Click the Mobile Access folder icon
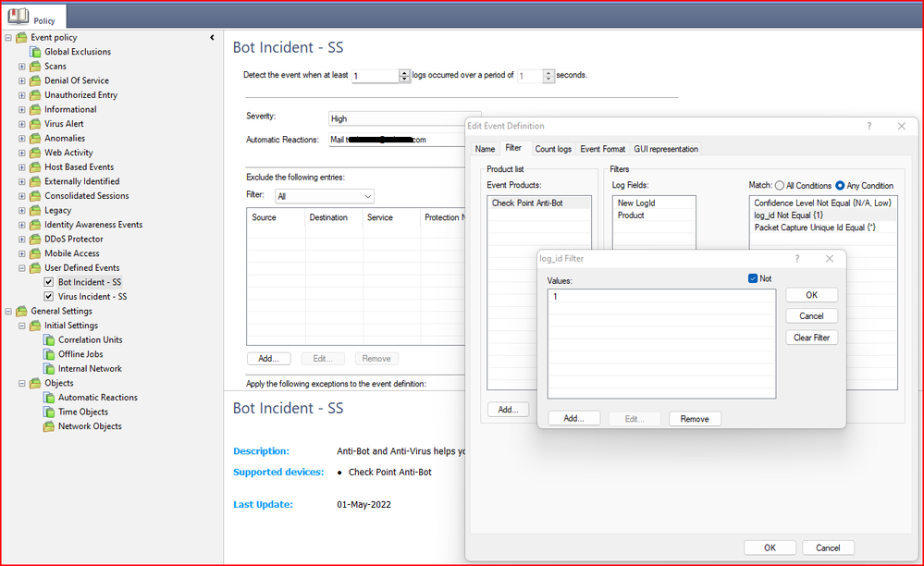 (35, 253)
